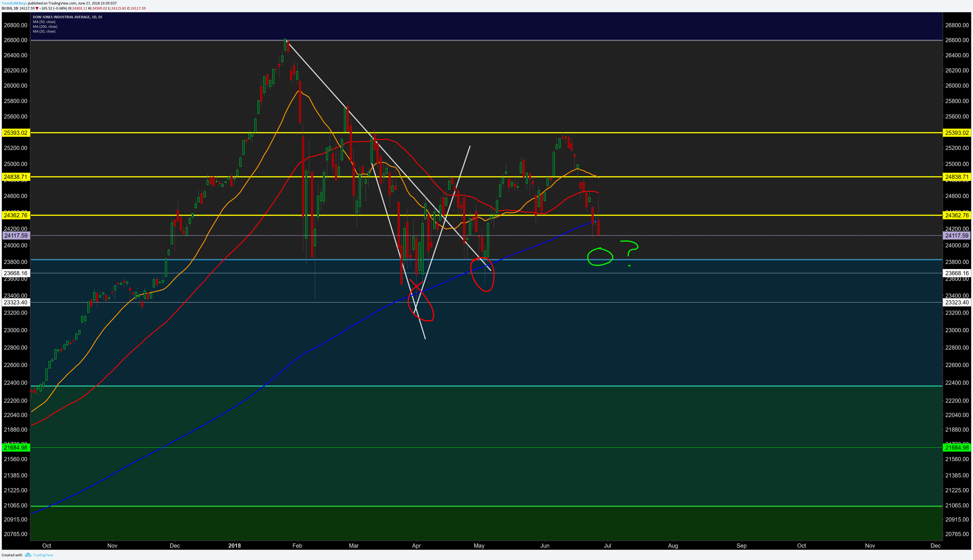Image resolution: width=973 pixels, height=560 pixels.
Task: Click the Jun label on the time axis
Action: (x=545, y=546)
